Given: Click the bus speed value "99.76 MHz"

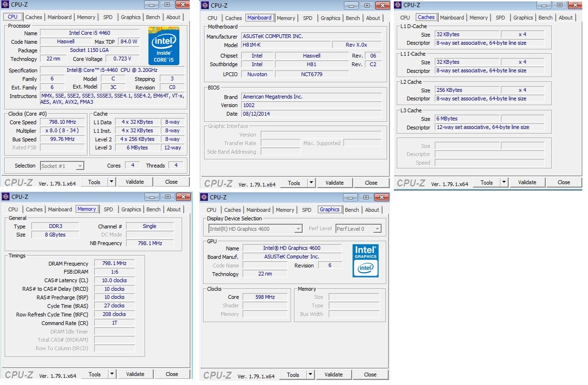Looking at the screenshot, I should (x=63, y=139).
